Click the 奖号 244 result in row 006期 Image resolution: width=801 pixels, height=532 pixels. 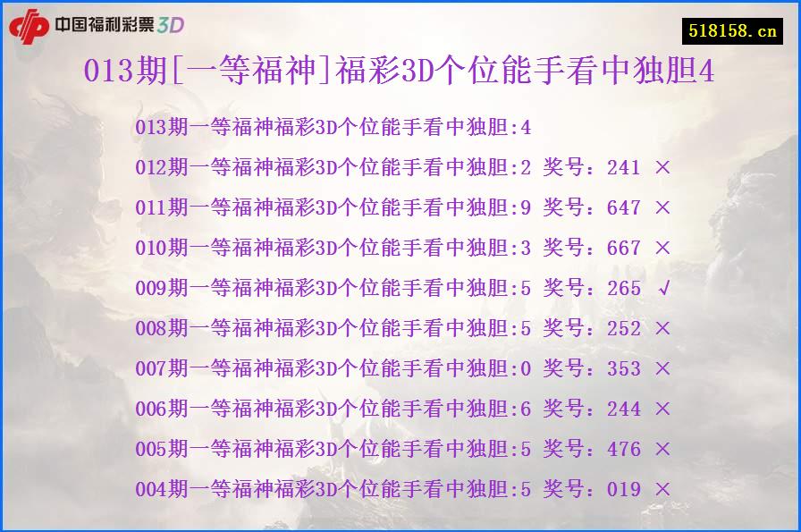[592, 409]
